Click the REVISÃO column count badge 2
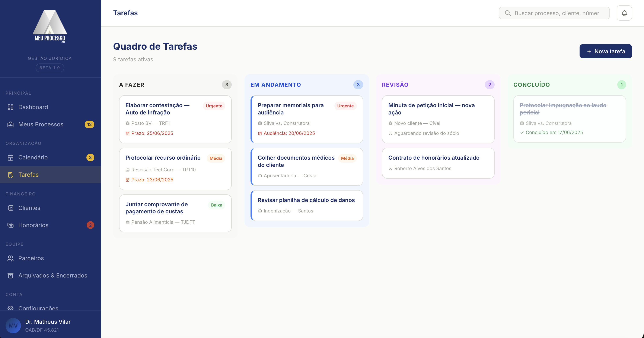 490,85
